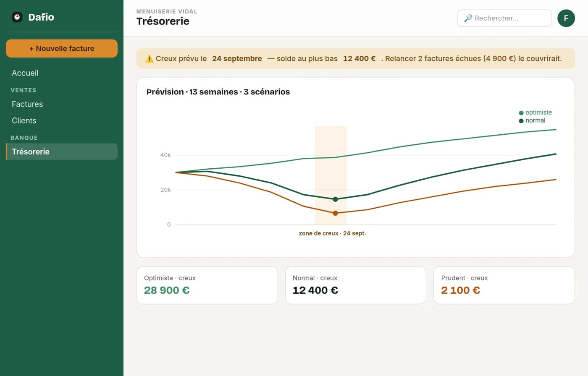Focus the Rechercher search field
Viewport: 588px width, 376px height.
click(x=504, y=18)
